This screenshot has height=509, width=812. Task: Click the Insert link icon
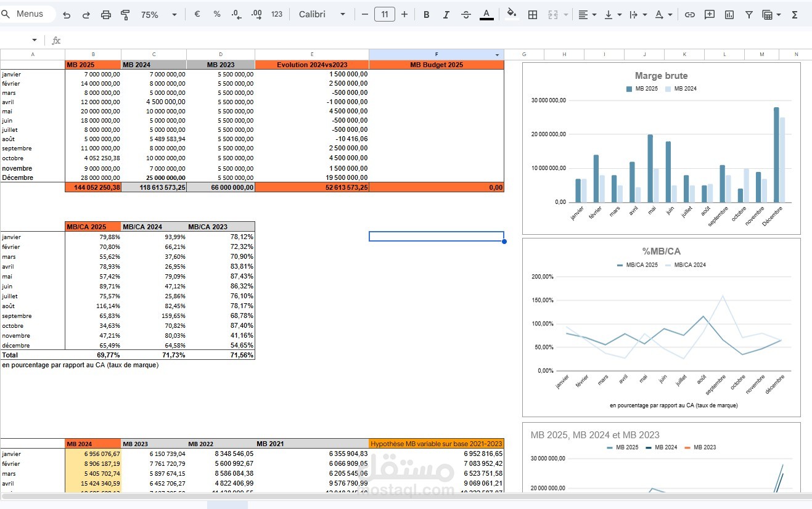690,14
